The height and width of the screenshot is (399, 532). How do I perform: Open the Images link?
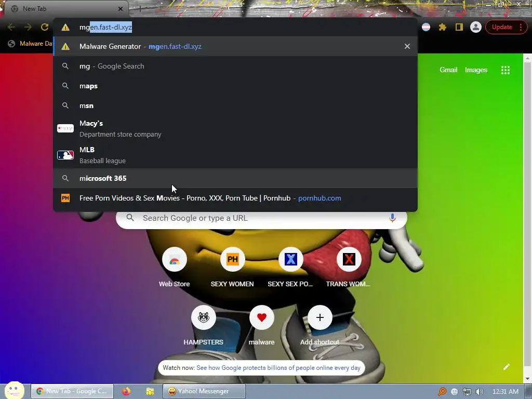coord(476,70)
